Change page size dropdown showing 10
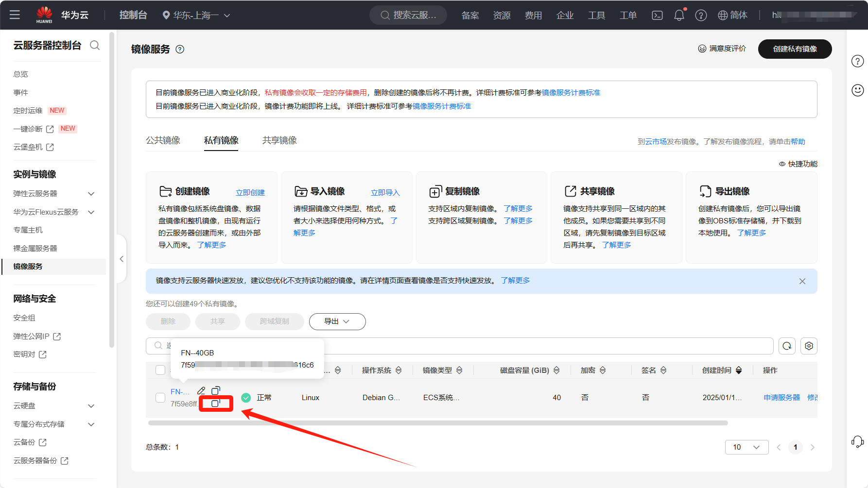The width and height of the screenshot is (868, 488). tap(746, 447)
